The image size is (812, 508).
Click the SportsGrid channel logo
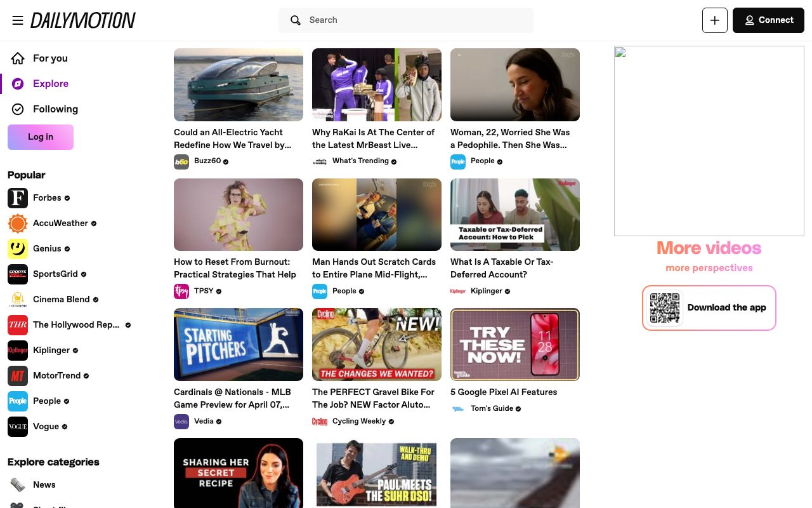18,274
